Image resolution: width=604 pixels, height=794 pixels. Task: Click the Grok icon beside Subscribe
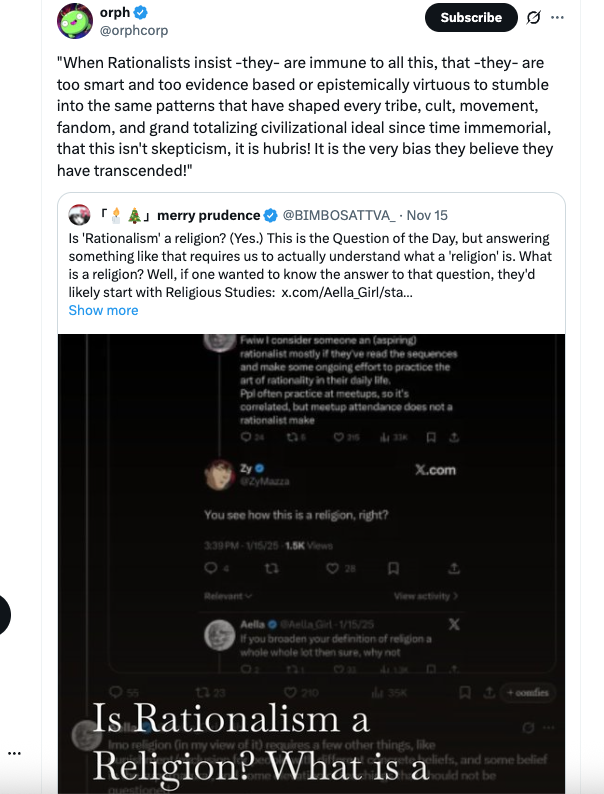(534, 17)
